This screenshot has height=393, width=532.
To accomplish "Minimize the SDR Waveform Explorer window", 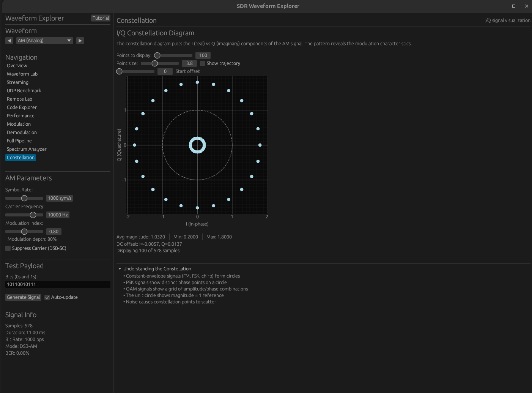I will pos(501,6).
